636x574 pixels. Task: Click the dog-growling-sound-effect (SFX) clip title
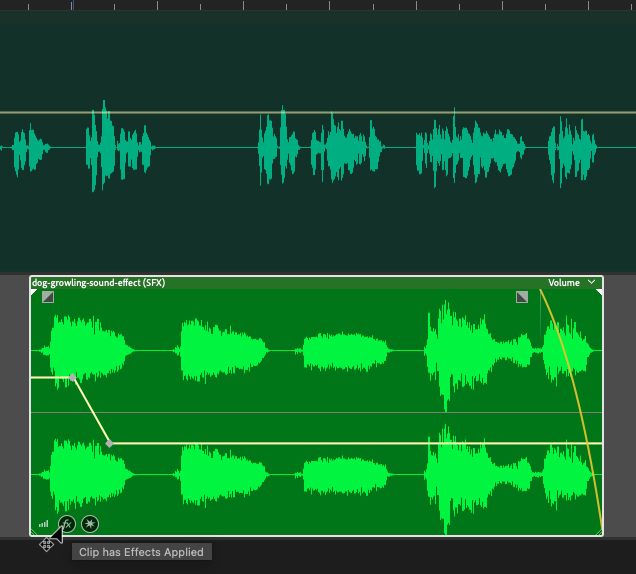[x=99, y=283]
